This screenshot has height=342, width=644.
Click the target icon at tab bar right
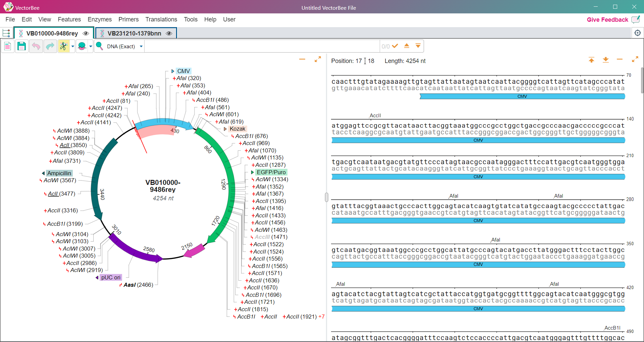(637, 33)
